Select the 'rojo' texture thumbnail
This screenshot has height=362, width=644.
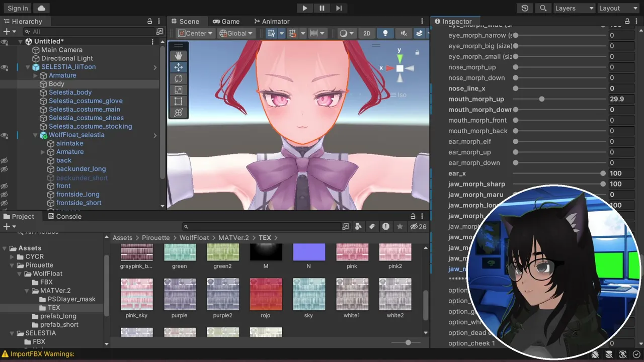click(266, 294)
